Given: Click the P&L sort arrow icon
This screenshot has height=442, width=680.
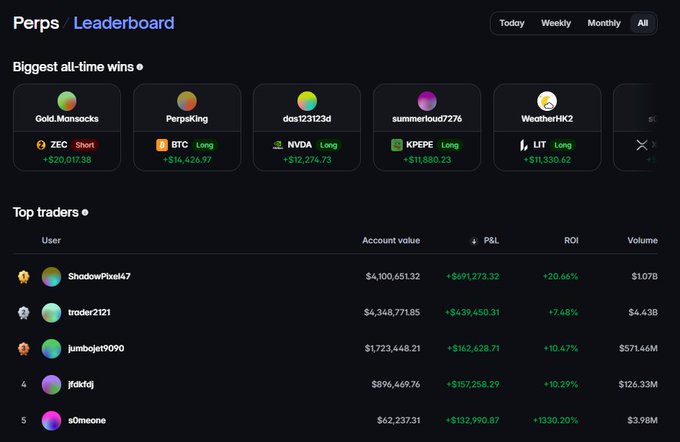Looking at the screenshot, I should (x=474, y=241).
